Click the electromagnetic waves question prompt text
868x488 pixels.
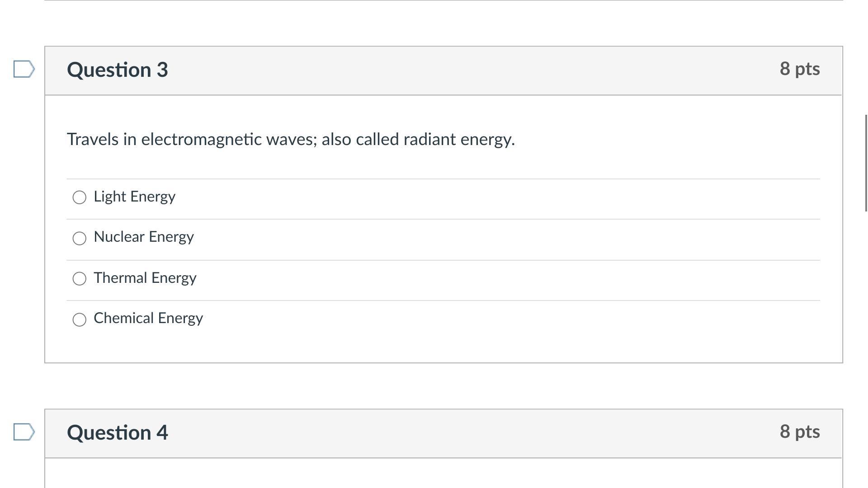[x=291, y=139]
